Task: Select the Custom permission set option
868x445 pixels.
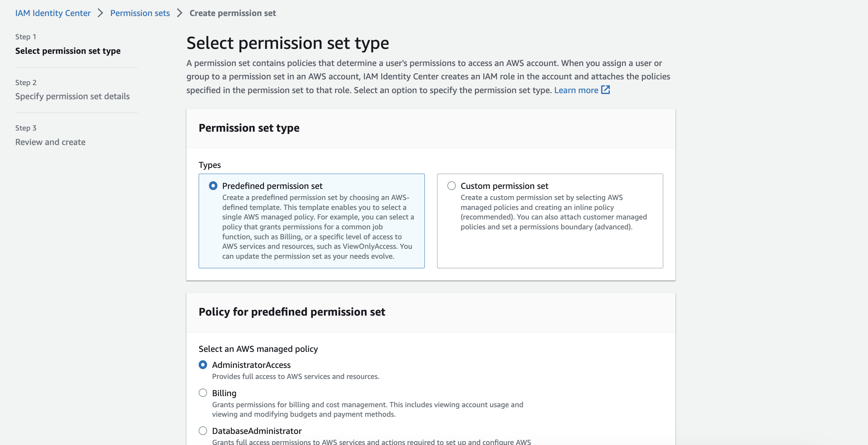Action: 451,186
